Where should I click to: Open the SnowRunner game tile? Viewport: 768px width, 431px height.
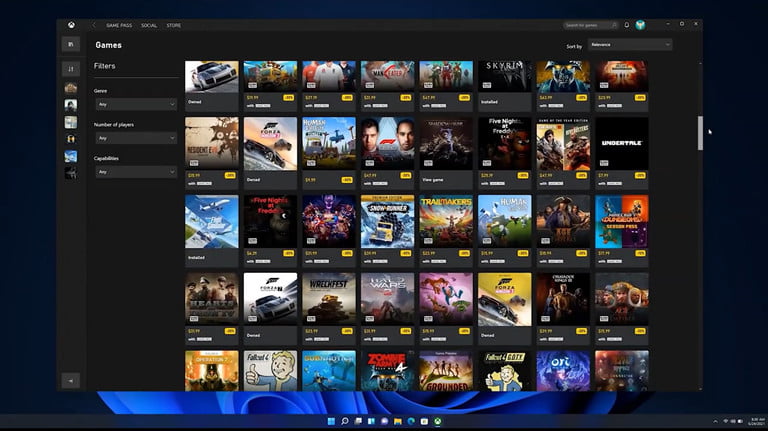[387, 221]
